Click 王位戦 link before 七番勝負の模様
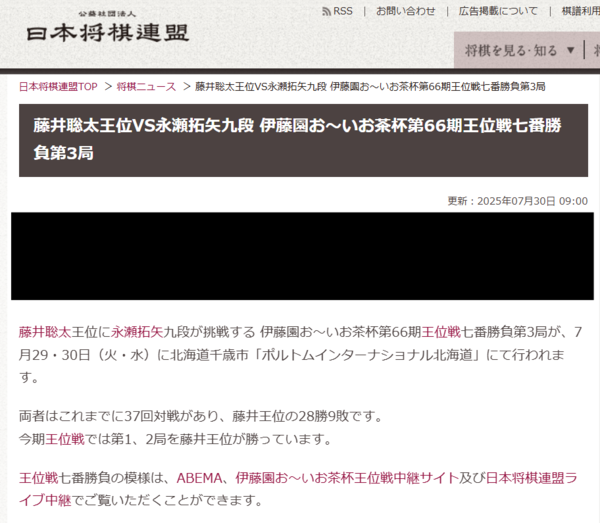 coord(38,478)
